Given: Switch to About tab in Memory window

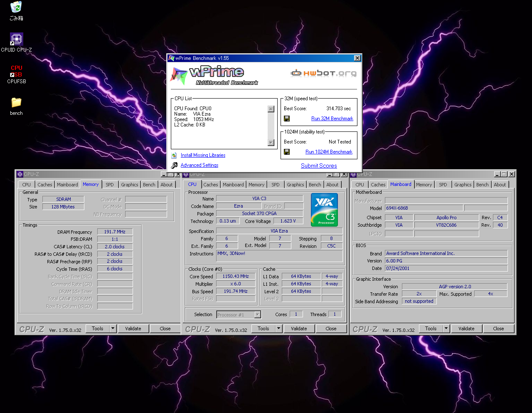Looking at the screenshot, I should [x=167, y=185].
